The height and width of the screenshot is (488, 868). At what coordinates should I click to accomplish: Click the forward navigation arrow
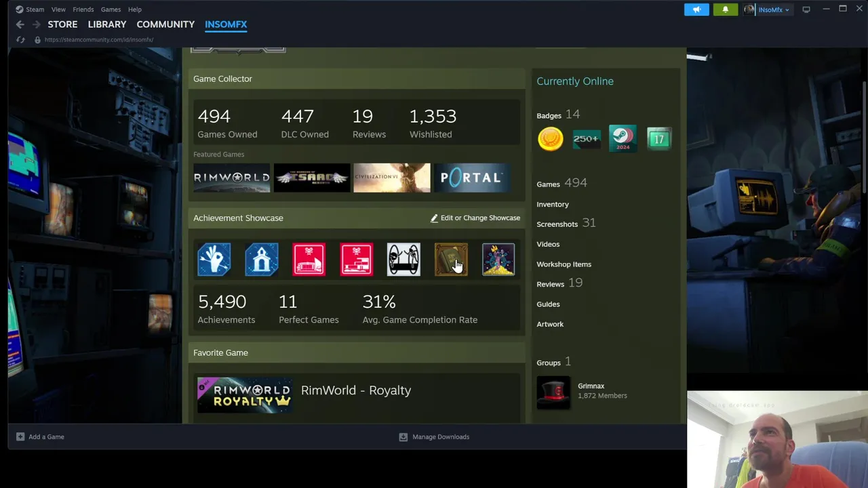37,24
